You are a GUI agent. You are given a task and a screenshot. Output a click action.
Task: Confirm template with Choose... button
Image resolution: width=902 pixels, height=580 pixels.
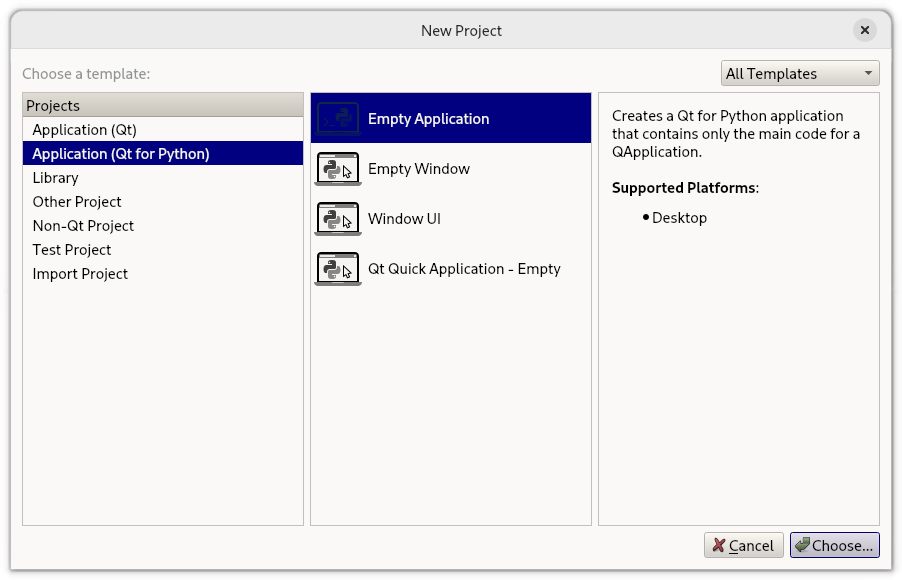pyautogui.click(x=834, y=545)
